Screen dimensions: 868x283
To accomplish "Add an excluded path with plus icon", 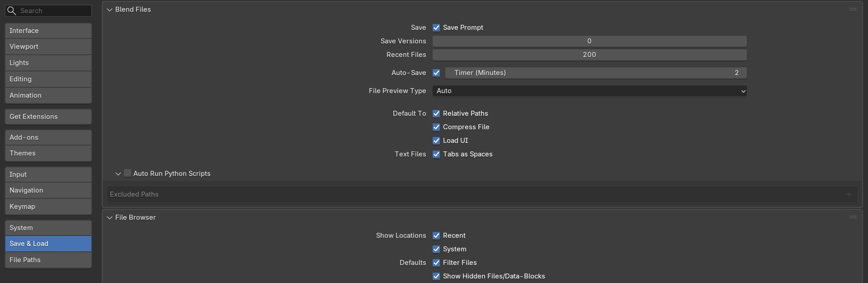I will tap(849, 194).
